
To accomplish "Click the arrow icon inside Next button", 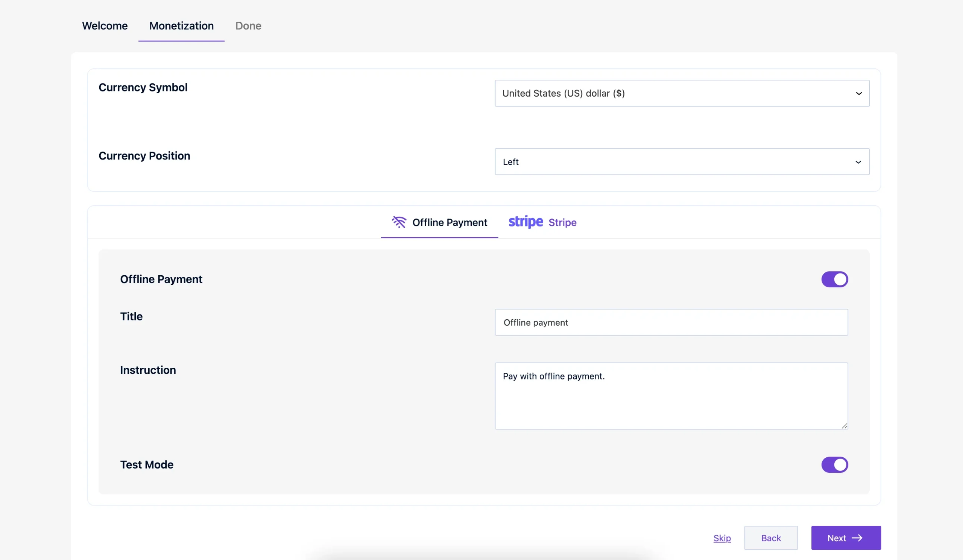I will (x=858, y=538).
